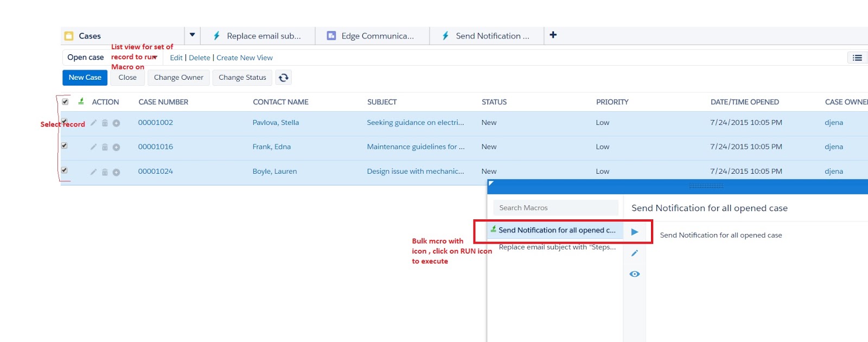The height and width of the screenshot is (342, 868).
Task: Click the New Case button
Action: (x=85, y=78)
